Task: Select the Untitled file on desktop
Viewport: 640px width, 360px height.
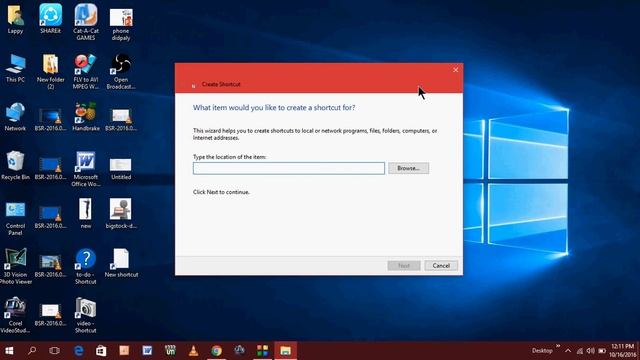Action: [x=121, y=168]
